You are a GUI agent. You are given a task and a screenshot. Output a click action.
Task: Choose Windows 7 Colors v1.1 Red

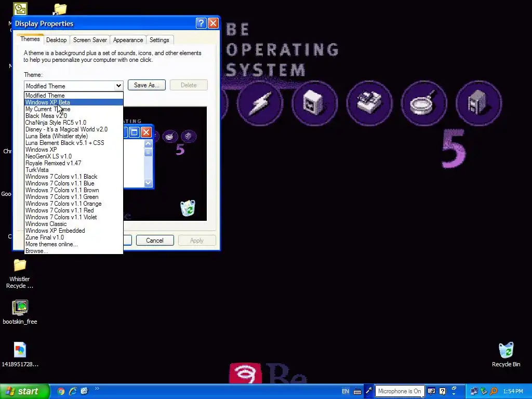[74, 210]
